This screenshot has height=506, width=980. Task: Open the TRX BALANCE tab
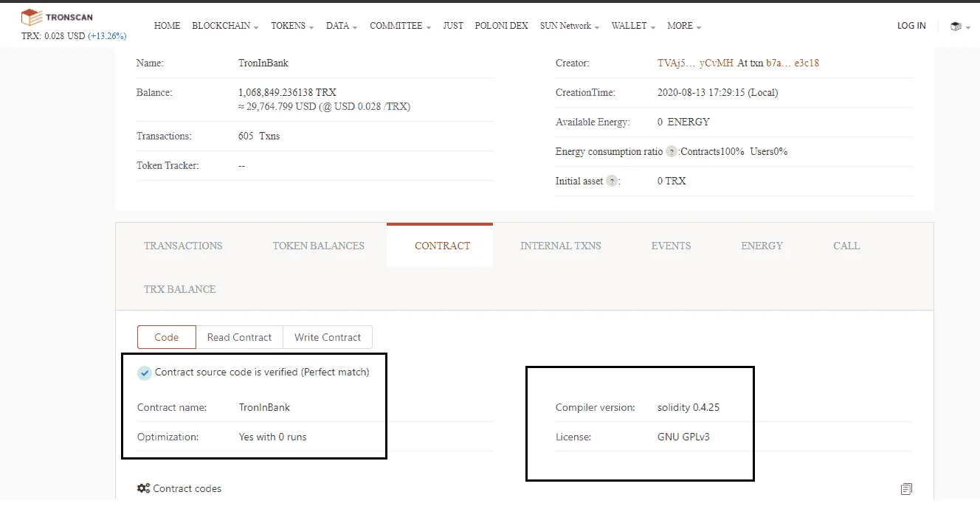[180, 289]
